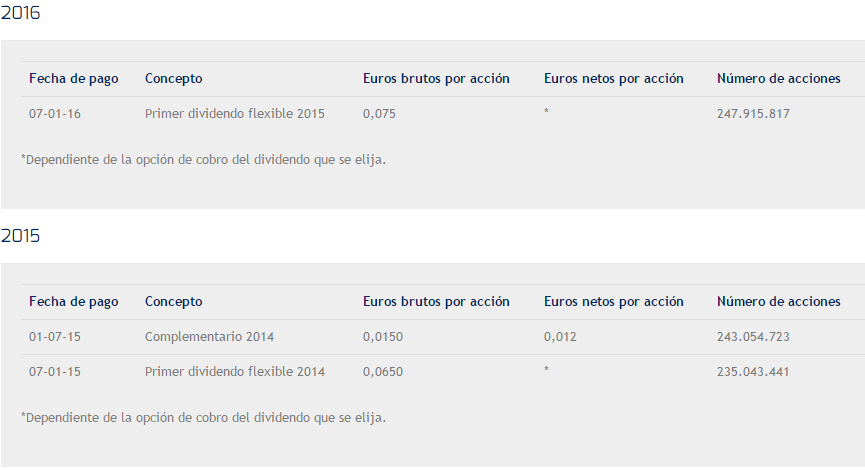The width and height of the screenshot is (865, 470).
Task: Click the 0,075 gross euros value
Action: pos(379,114)
